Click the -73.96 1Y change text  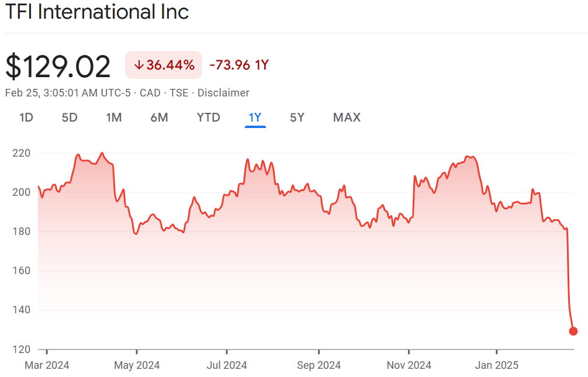(x=238, y=65)
